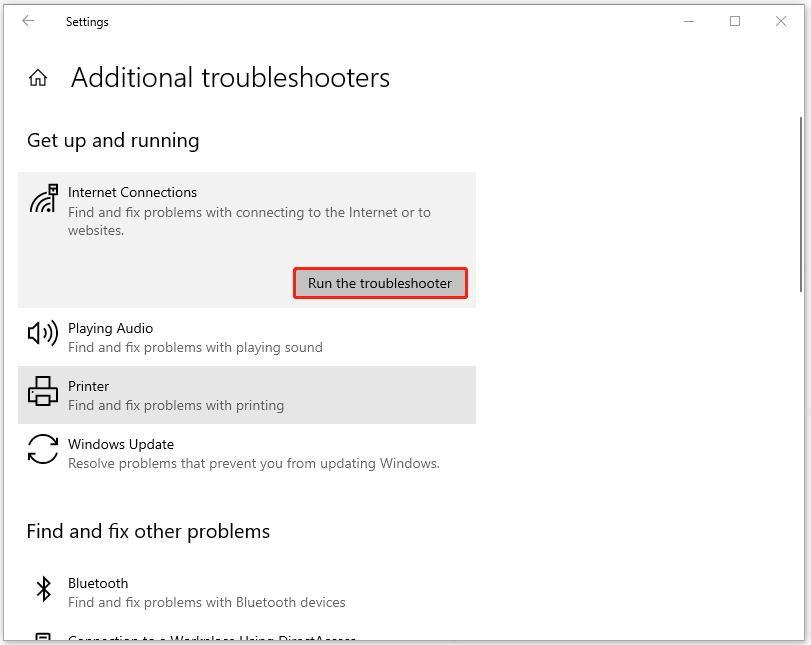Click the 'Additional troubleshooters' page title

230,78
